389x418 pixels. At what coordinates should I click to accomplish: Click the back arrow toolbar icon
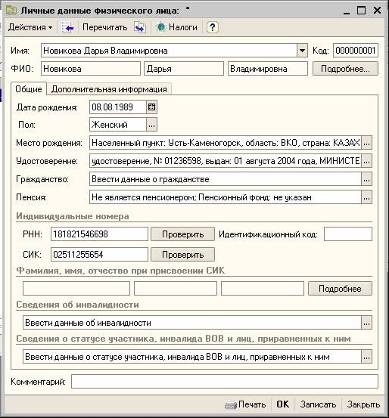point(68,28)
